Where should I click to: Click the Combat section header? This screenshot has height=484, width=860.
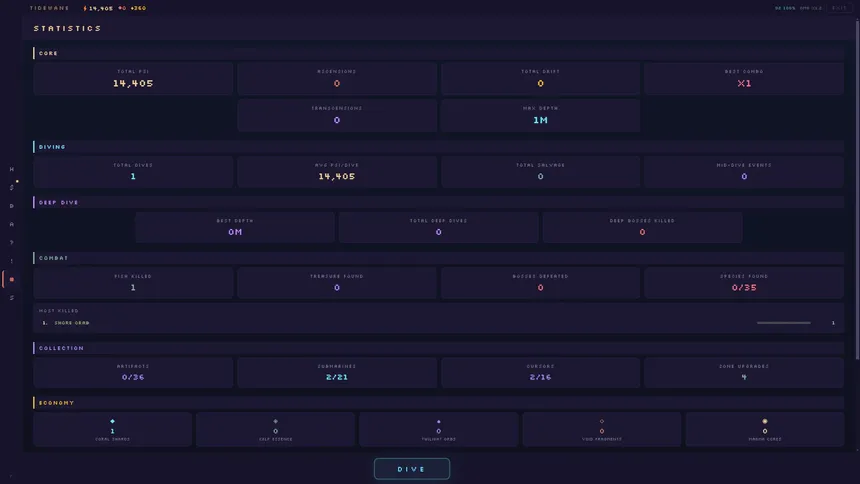click(53, 258)
